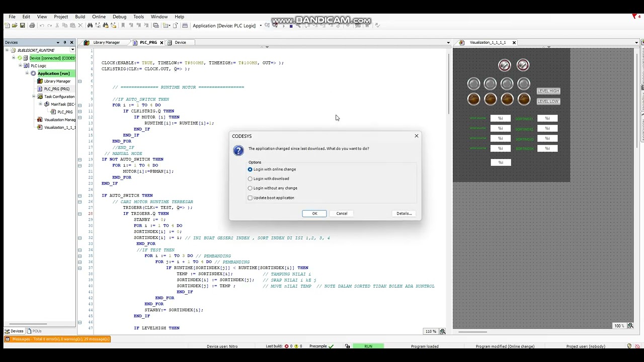The width and height of the screenshot is (644, 362).
Task: Click the green connected-status icon beside Device
Action: pyautogui.click(x=20, y=58)
